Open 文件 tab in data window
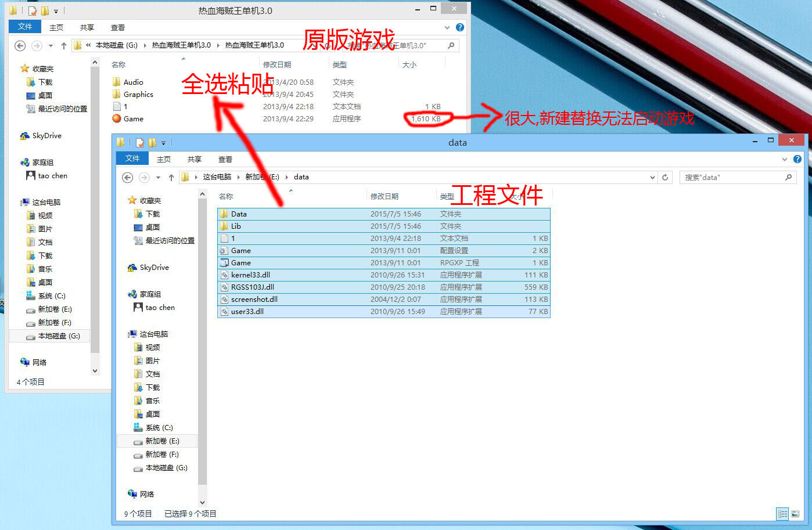Viewport: 812px width, 530px height. coord(132,158)
